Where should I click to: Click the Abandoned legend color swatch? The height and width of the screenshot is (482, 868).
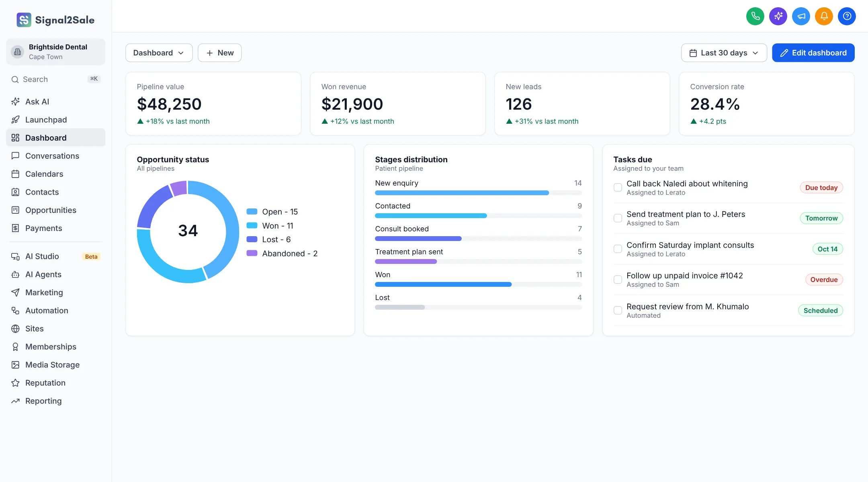(x=252, y=253)
